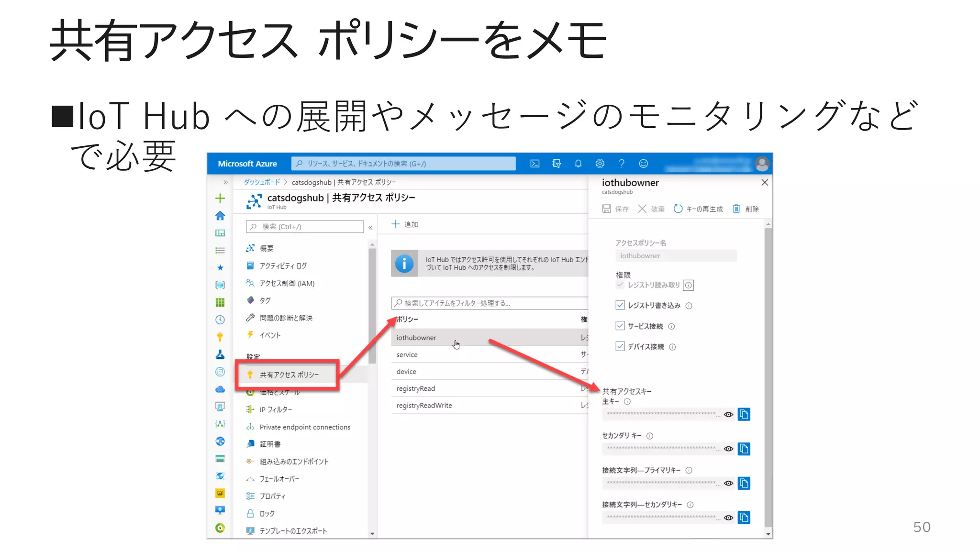Focus the Azure global search field

pos(403,164)
